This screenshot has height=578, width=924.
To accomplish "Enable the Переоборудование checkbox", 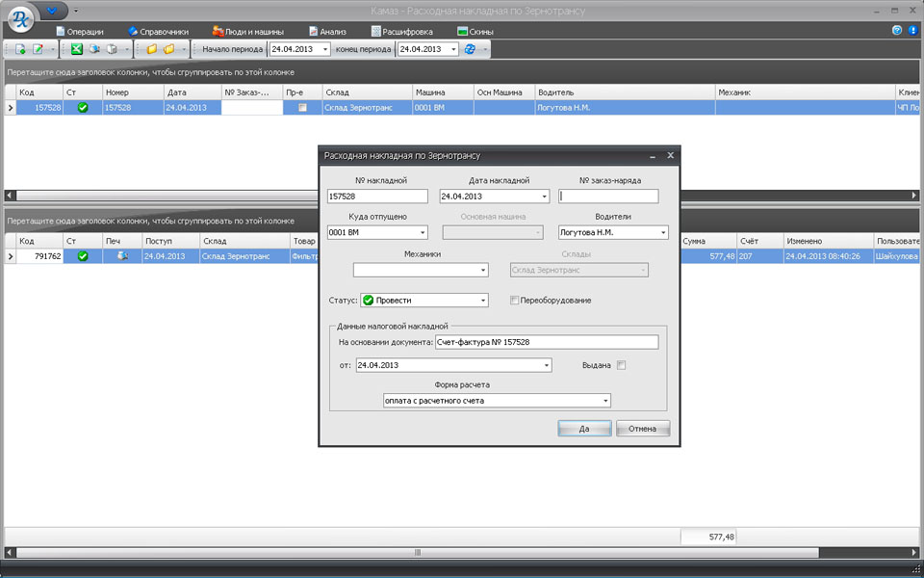I will coord(514,301).
